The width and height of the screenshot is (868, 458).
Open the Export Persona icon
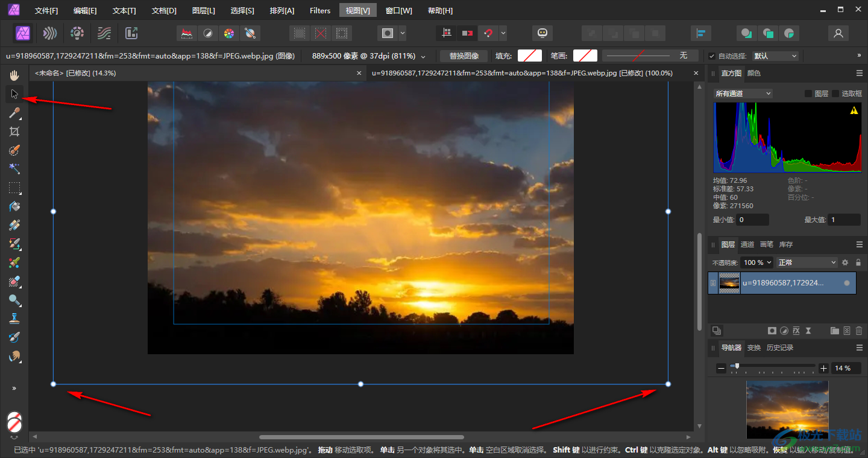pos(131,33)
